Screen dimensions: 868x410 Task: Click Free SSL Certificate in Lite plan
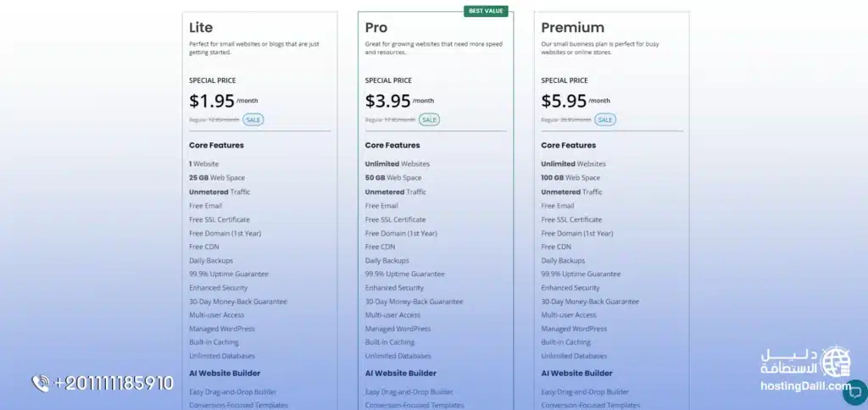pos(219,219)
